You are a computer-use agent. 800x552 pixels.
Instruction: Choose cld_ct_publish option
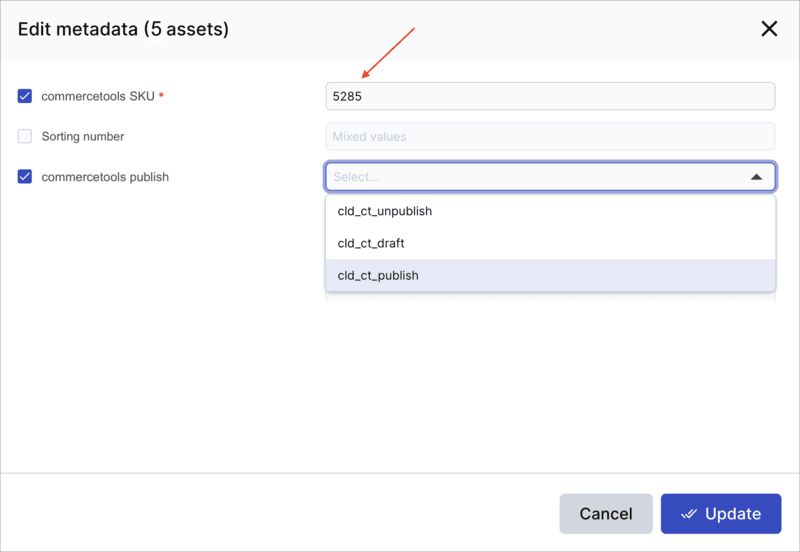click(x=550, y=275)
